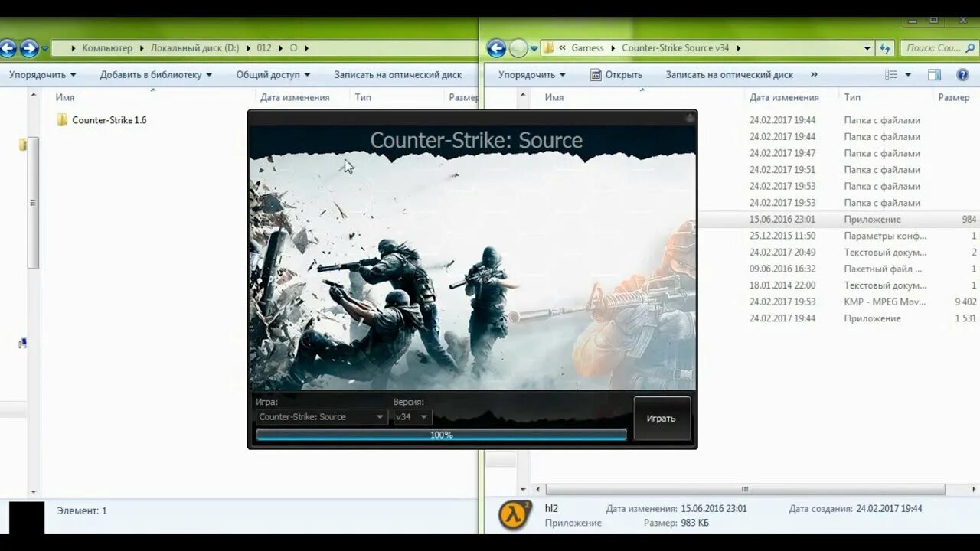Click Параметры конф... type cell
This screenshot has width=980, height=551.
coord(885,236)
